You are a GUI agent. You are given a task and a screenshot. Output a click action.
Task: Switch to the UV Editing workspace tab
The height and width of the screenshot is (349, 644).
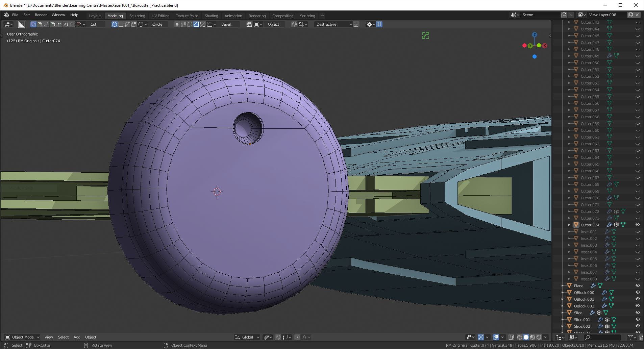[160, 16]
